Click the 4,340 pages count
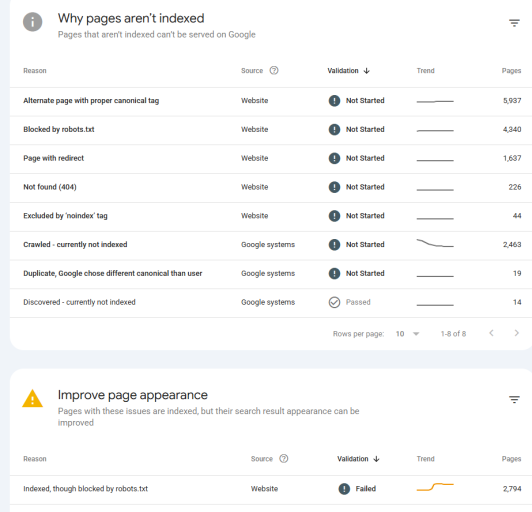This screenshot has height=512, width=532. point(512,129)
